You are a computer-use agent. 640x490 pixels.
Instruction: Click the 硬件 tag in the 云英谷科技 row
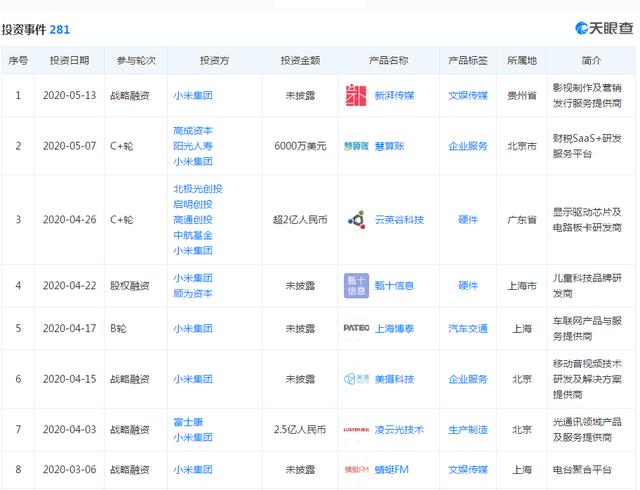468,220
